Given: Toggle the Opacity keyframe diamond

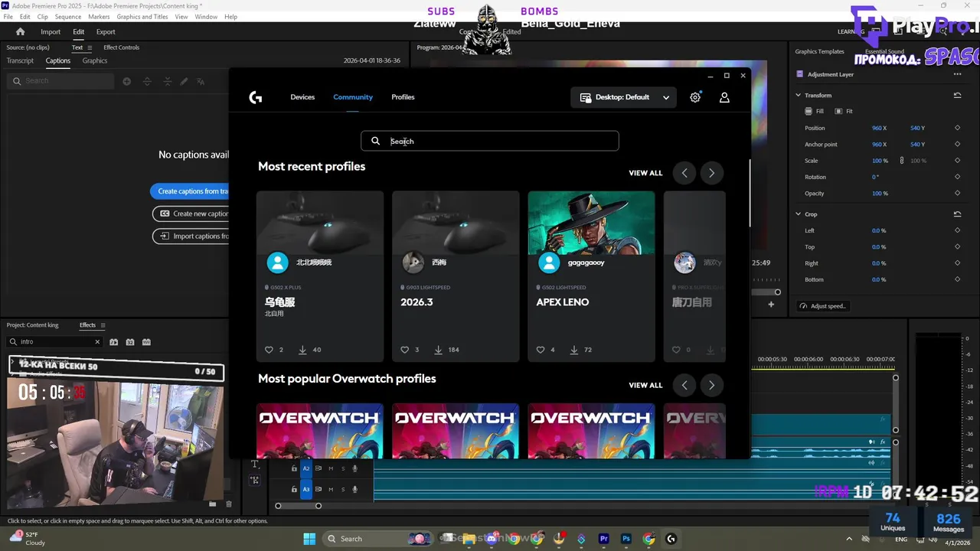Looking at the screenshot, I should (x=957, y=194).
